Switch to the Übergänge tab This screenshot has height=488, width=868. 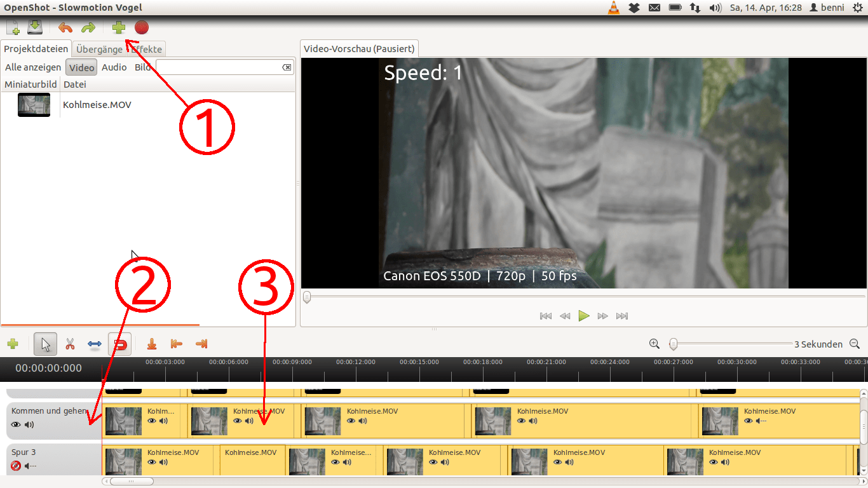[98, 48]
